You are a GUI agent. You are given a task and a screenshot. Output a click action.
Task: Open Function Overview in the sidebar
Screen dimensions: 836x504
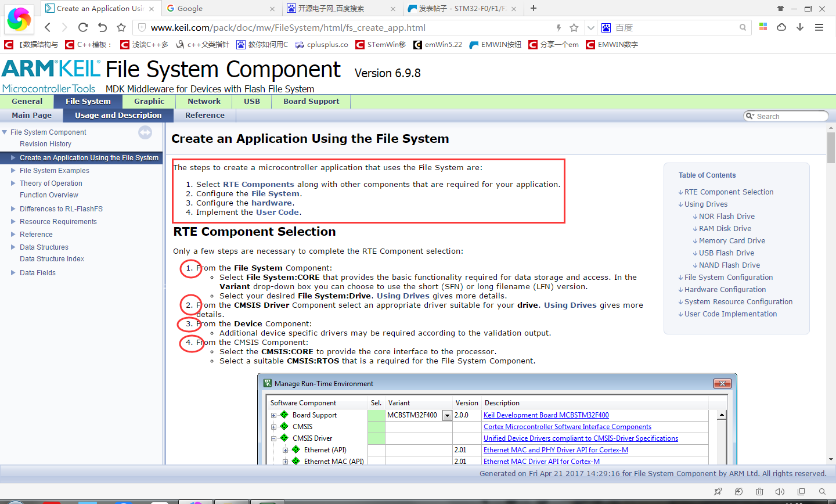(x=49, y=195)
